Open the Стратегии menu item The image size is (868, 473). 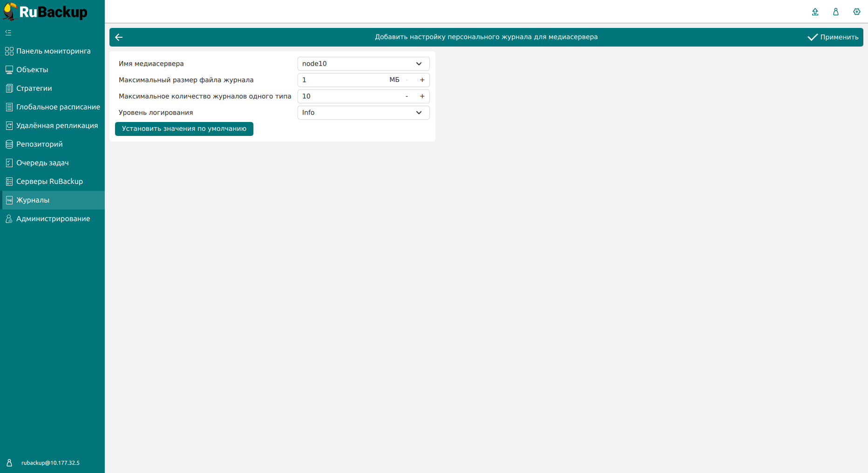34,88
